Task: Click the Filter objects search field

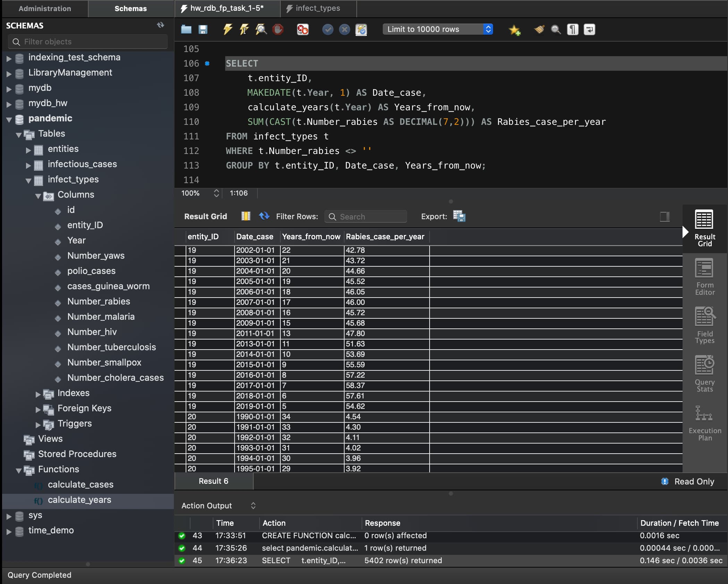Action: click(x=87, y=42)
